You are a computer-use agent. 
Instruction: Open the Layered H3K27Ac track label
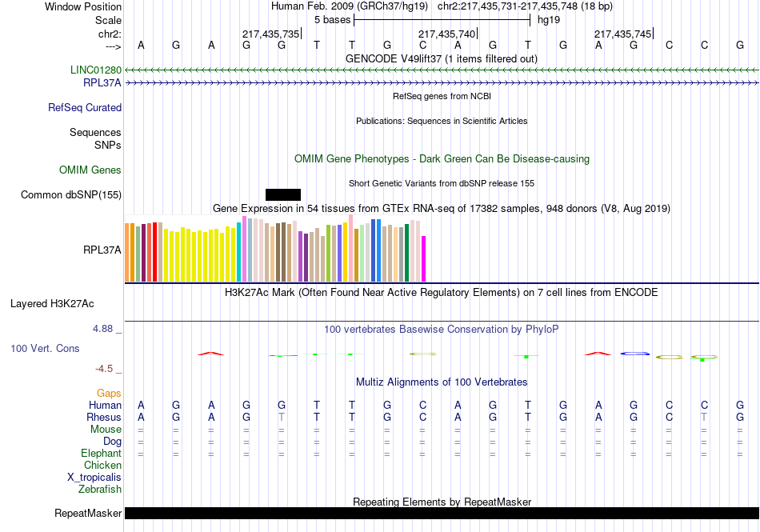tap(52, 304)
